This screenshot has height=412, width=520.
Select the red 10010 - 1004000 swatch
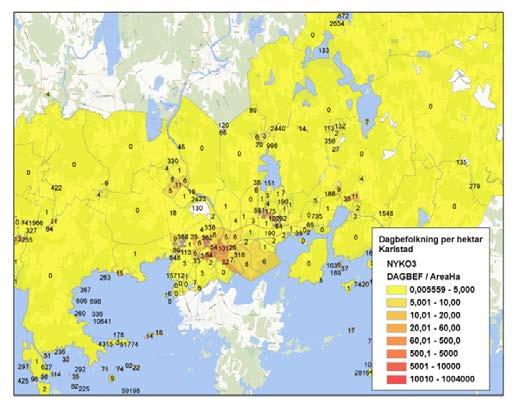tap(396, 379)
